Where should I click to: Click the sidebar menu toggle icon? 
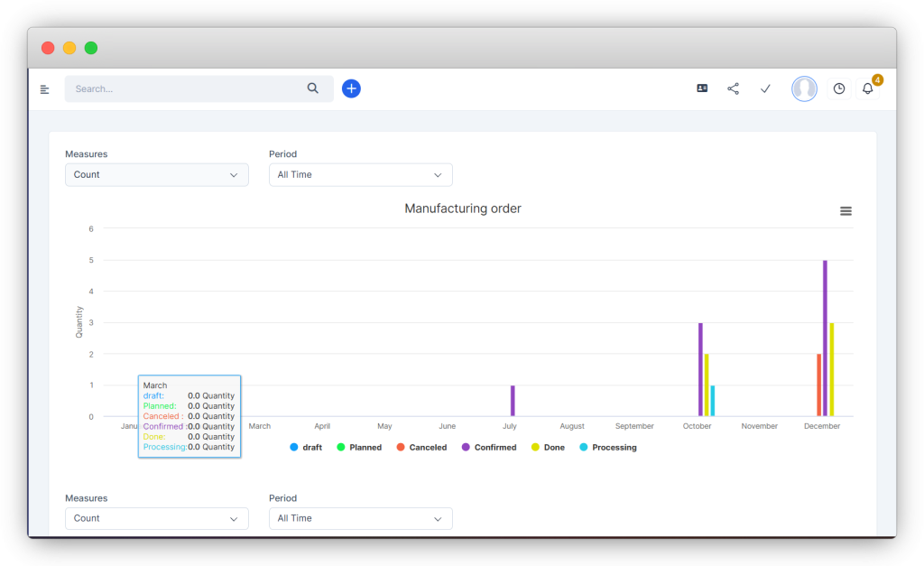coord(45,89)
